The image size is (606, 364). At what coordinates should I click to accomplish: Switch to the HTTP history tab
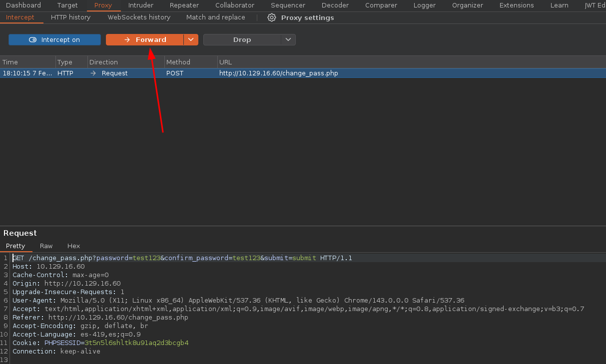[70, 17]
